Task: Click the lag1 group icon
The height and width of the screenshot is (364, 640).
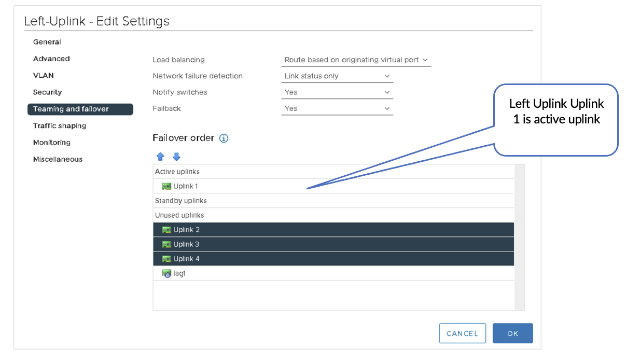Action: point(166,273)
